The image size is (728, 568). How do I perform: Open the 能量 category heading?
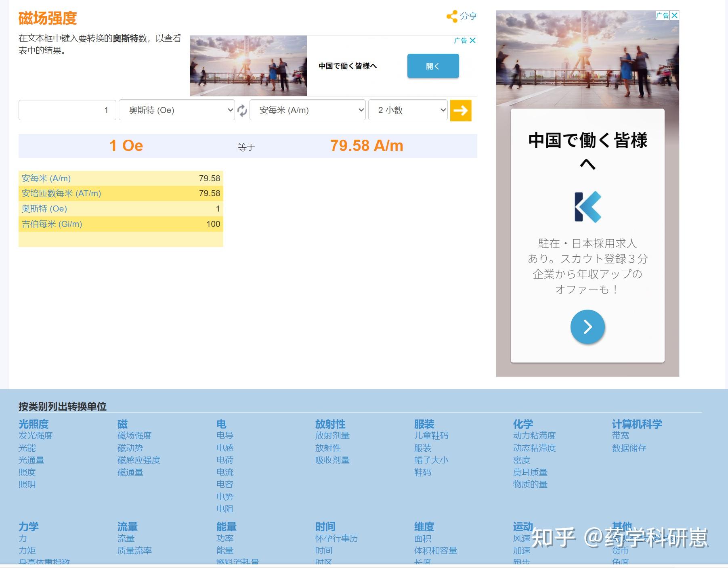tap(227, 526)
